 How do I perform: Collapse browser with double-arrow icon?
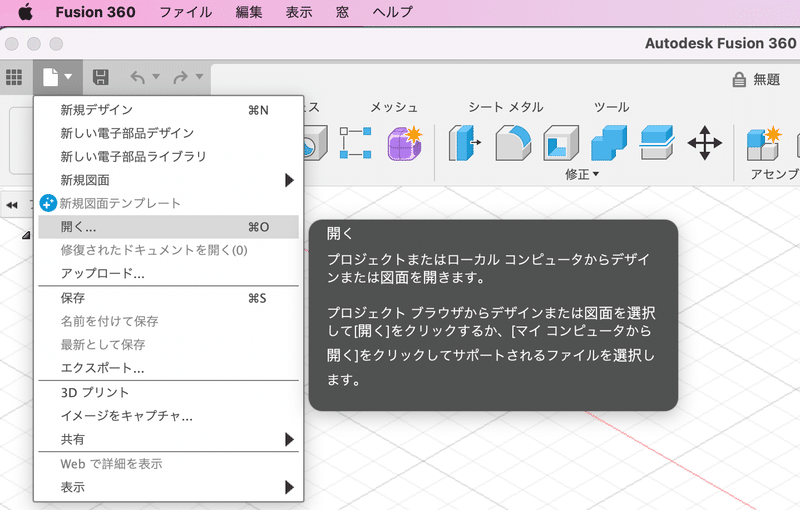tap(12, 205)
